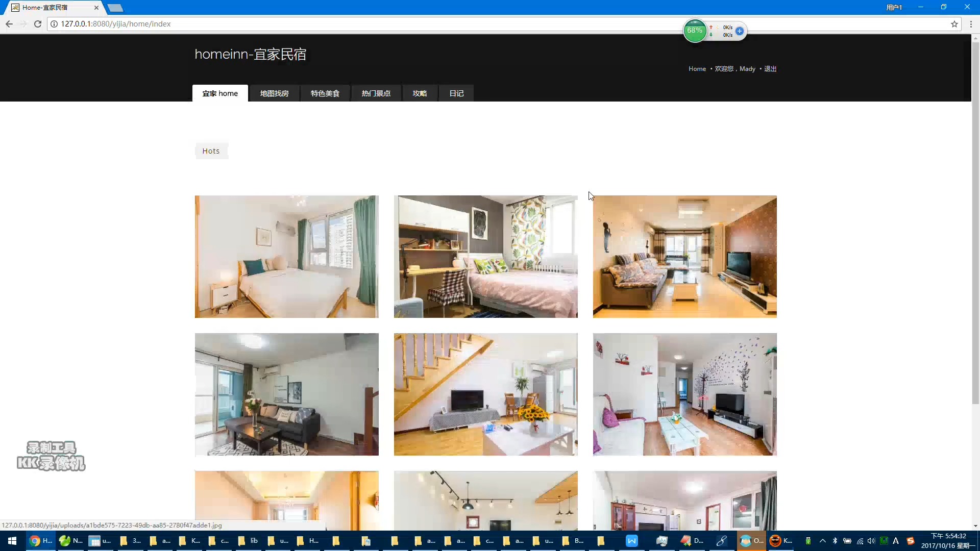
Task: Open the tree wall decal room photo
Action: [x=685, y=394]
